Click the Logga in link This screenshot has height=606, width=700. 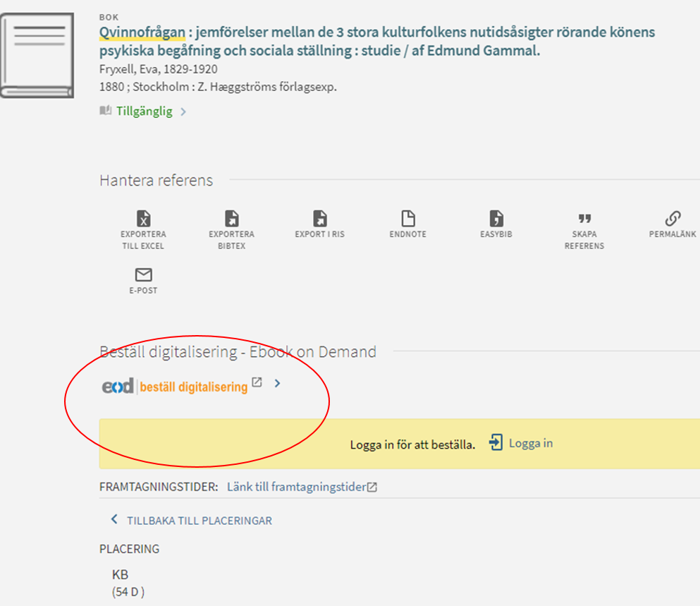tap(531, 443)
